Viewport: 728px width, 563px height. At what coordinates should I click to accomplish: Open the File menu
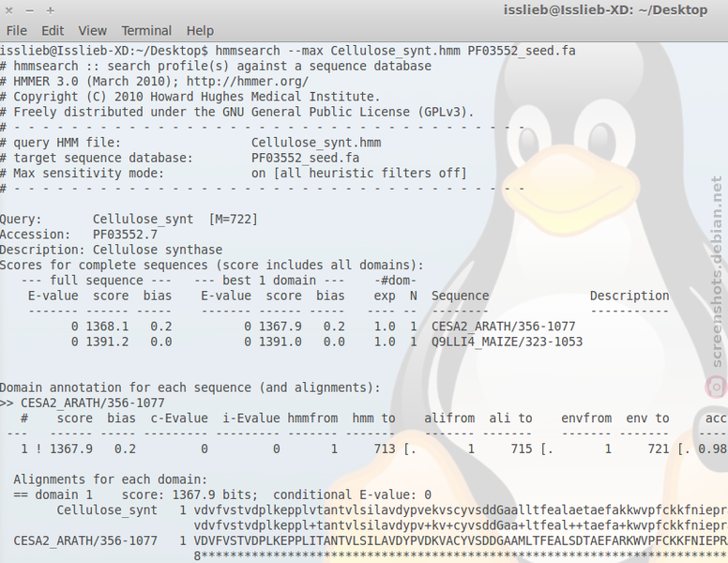click(16, 31)
